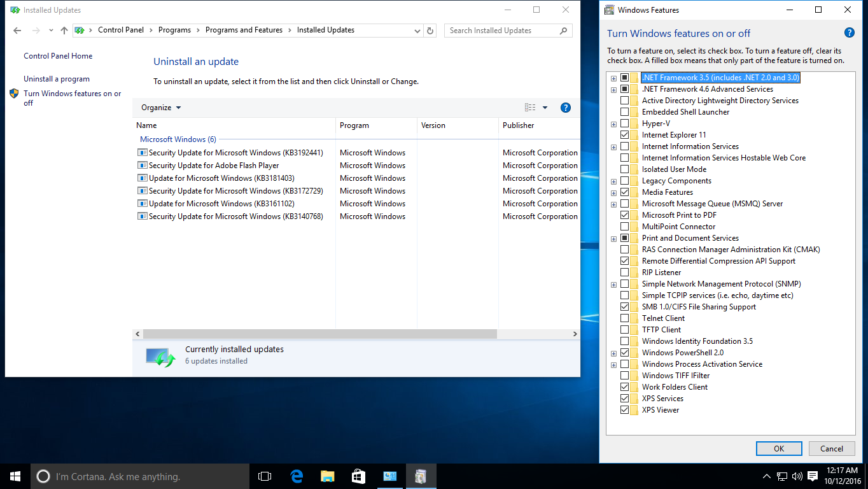The width and height of the screenshot is (868, 489).
Task: Click the search magnifier in Search Installed Updates
Action: [x=563, y=31]
